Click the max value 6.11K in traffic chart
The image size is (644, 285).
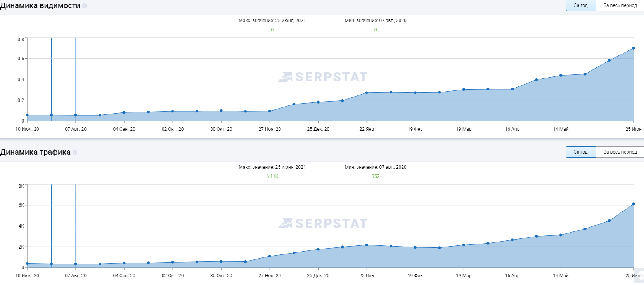(x=272, y=176)
